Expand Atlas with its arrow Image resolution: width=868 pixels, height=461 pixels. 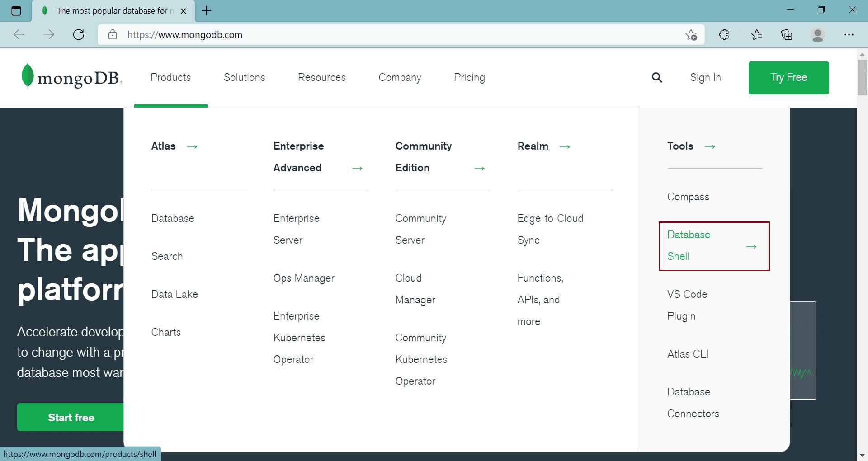point(192,146)
